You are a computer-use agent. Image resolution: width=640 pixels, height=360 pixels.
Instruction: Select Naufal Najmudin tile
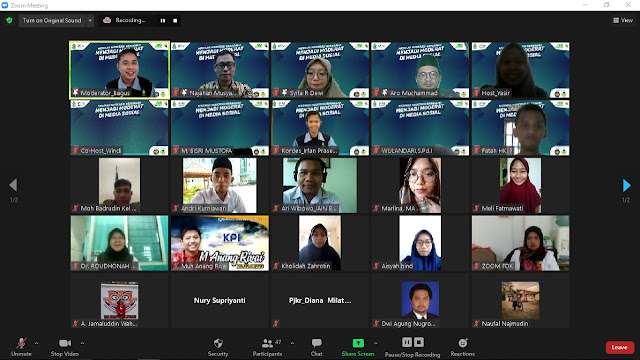(x=520, y=300)
